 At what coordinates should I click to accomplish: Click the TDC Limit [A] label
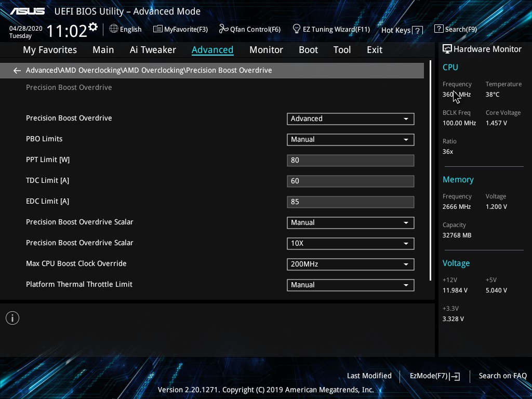[x=47, y=180]
